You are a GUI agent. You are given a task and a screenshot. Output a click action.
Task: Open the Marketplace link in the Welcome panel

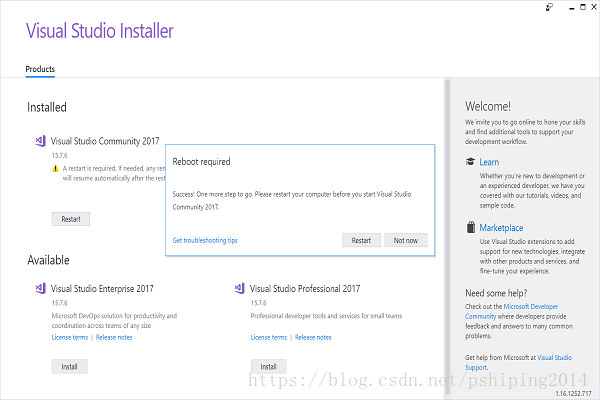click(501, 228)
